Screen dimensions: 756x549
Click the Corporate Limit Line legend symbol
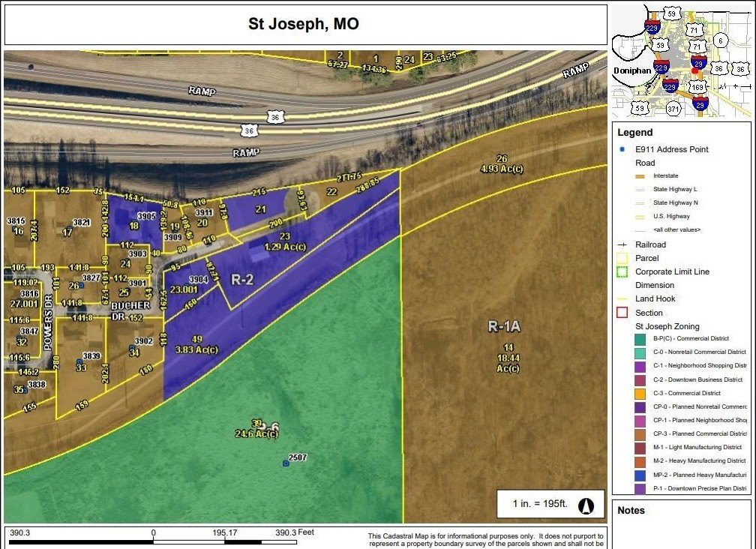click(622, 271)
